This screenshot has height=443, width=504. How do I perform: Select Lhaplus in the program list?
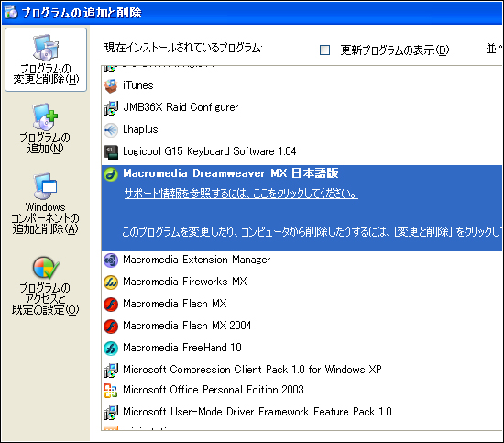pyautogui.click(x=140, y=129)
